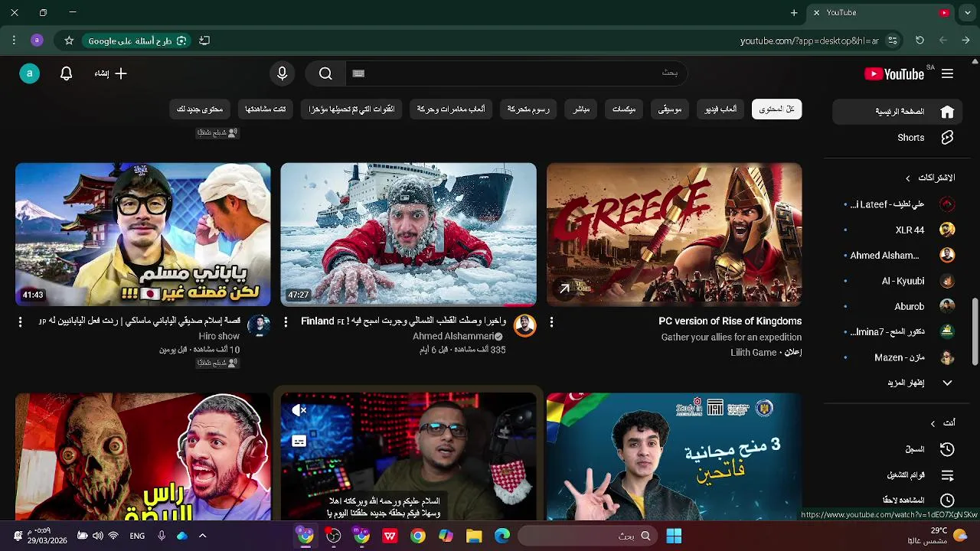This screenshot has width=980, height=551.
Task: Open Ali Lateef subscription channel
Action: pos(897,204)
